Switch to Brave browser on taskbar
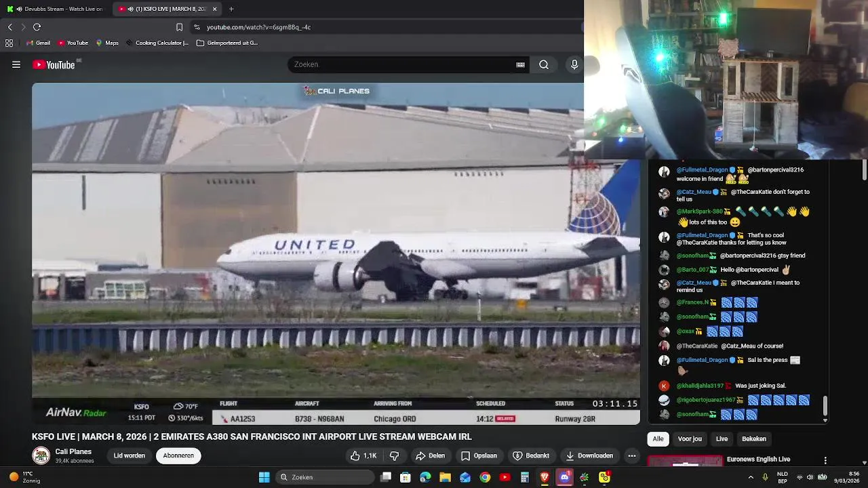This screenshot has width=868, height=488. pos(545,477)
